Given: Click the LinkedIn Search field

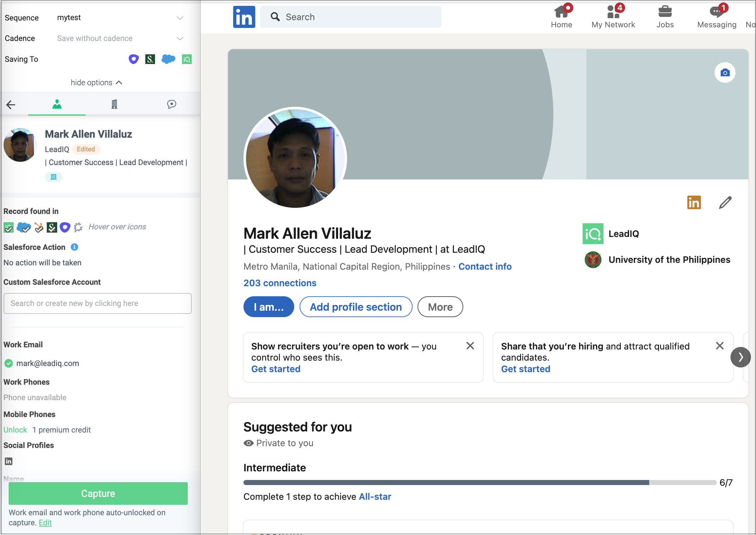Looking at the screenshot, I should [351, 17].
